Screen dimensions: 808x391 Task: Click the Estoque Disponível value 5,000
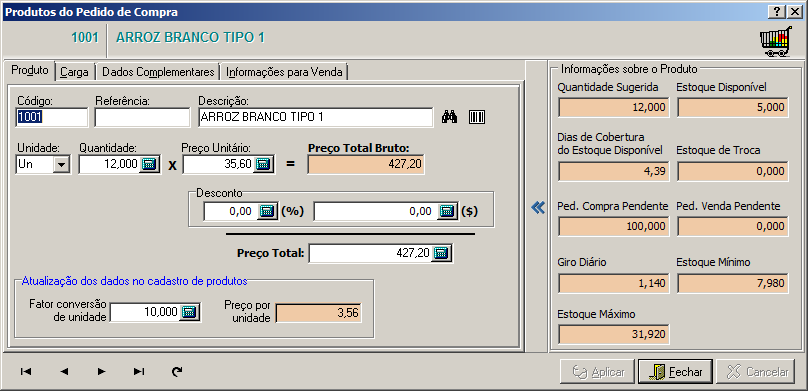pos(732,108)
